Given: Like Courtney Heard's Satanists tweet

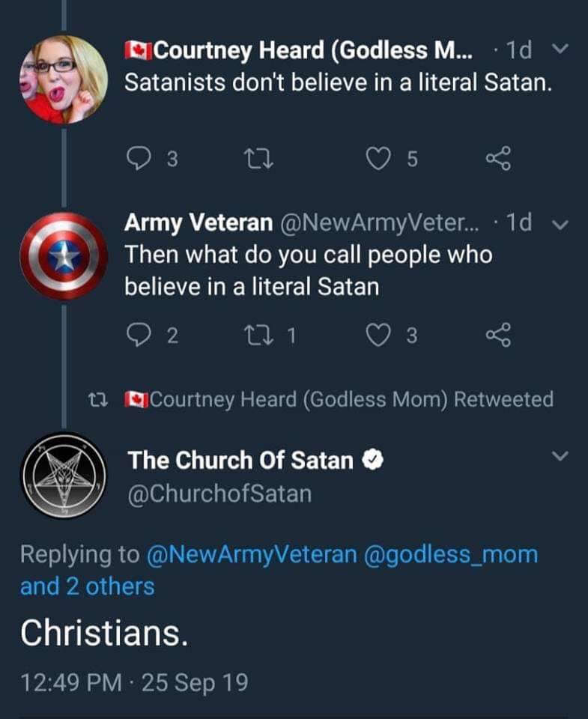Looking at the screenshot, I should coord(379,158).
